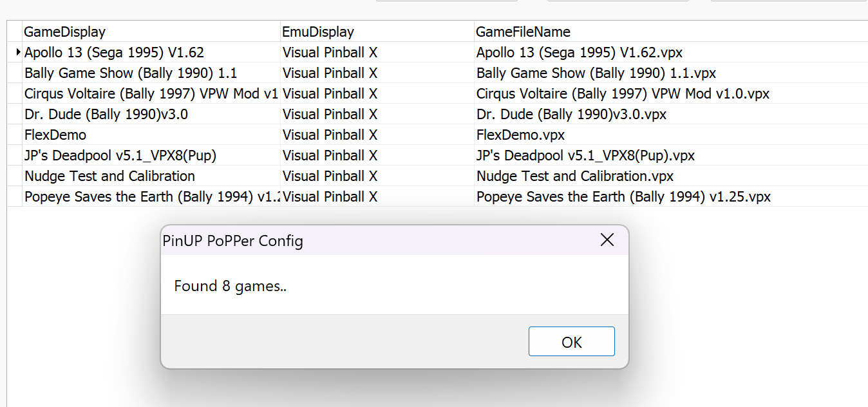
Task: Click Nudge Test and Calibration.vpx file name
Action: tap(574, 176)
